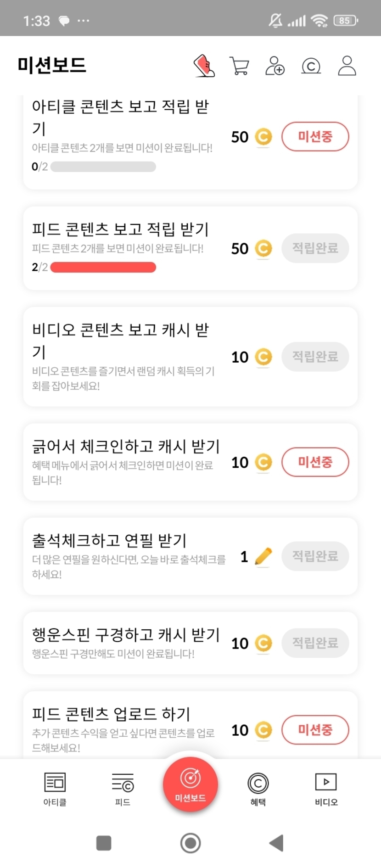This screenshot has height=868, width=381.
Task: Open the shopping cart icon
Action: click(x=239, y=66)
